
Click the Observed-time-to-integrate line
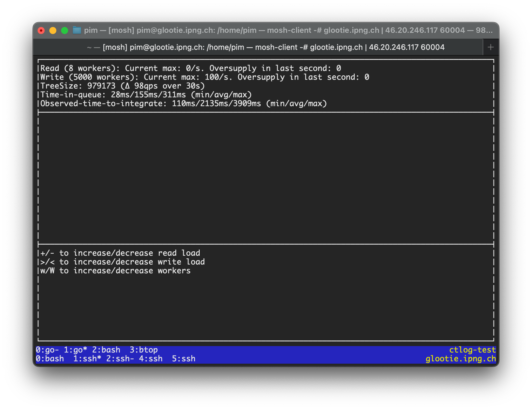183,104
